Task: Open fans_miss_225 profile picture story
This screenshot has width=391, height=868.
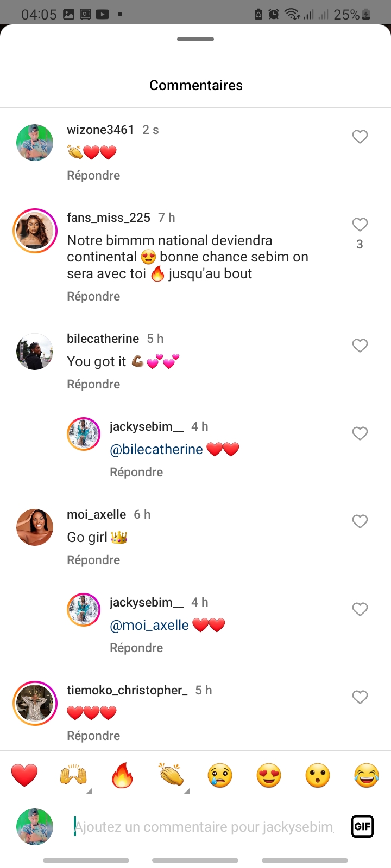Action: pyautogui.click(x=35, y=231)
